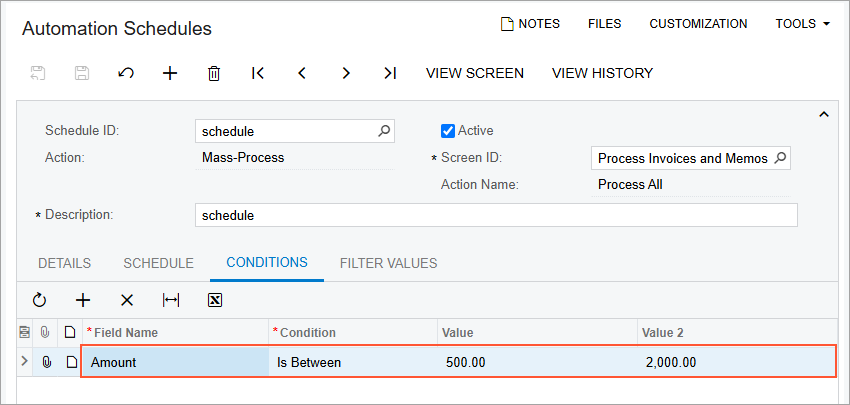
Task: Collapse the schedule summary panel
Action: (824, 115)
